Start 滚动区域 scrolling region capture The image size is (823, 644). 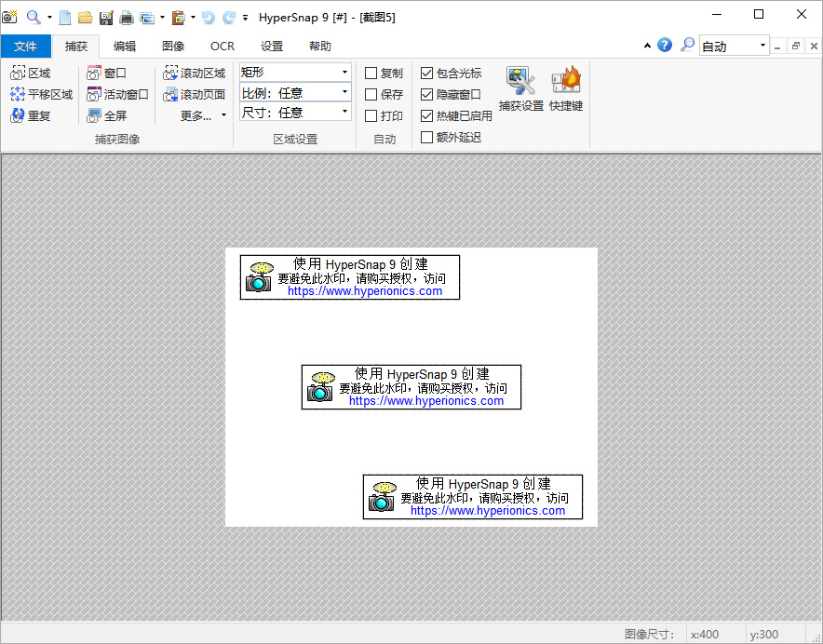(195, 73)
